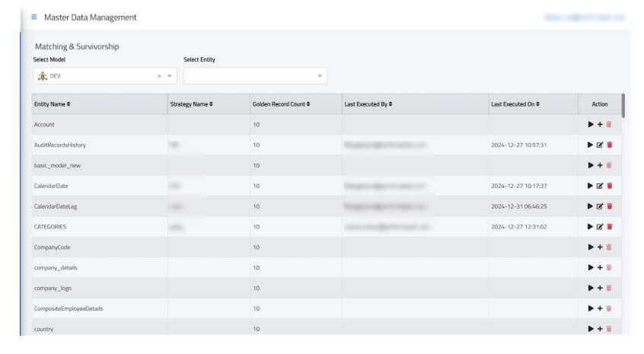Viewport: 644px width, 354px height.
Task: Delete the CATEGORIES strategy
Action: 609,227
